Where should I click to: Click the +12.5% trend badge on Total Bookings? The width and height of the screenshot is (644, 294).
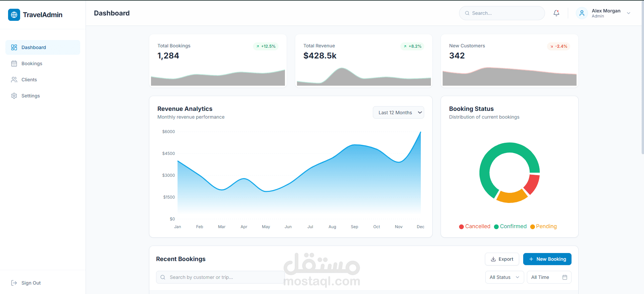tap(266, 46)
